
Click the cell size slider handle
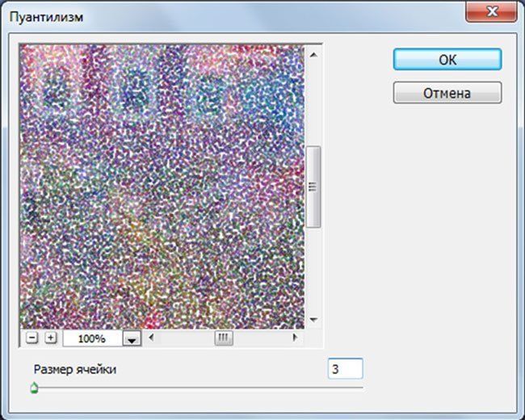point(34,388)
